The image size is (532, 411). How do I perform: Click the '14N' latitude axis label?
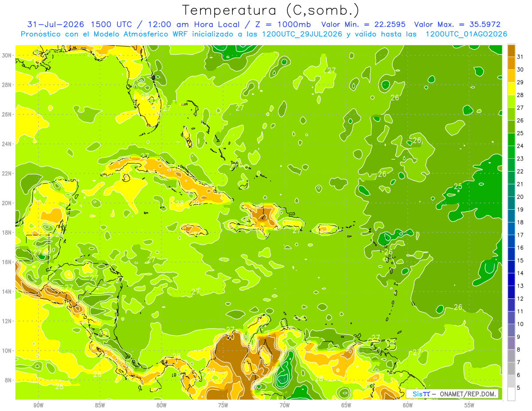8,291
